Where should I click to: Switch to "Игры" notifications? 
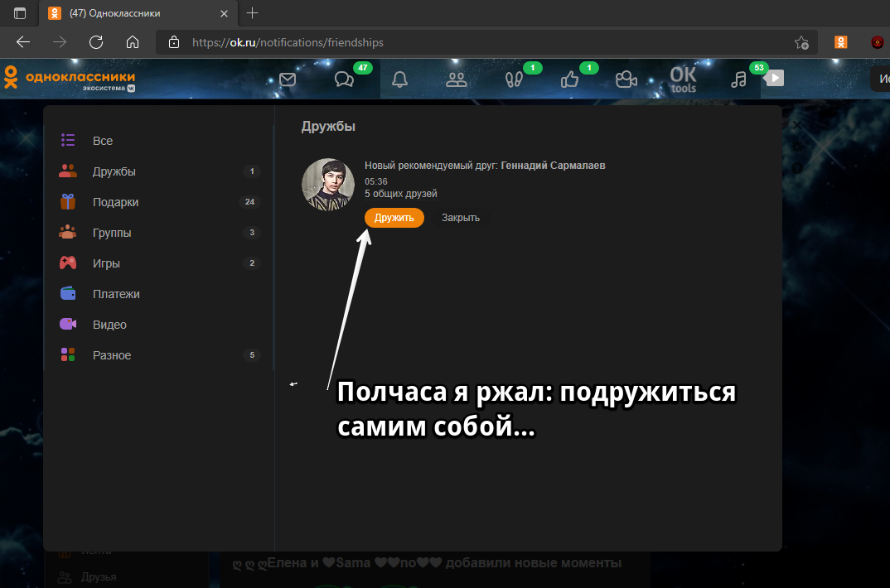tap(106, 263)
